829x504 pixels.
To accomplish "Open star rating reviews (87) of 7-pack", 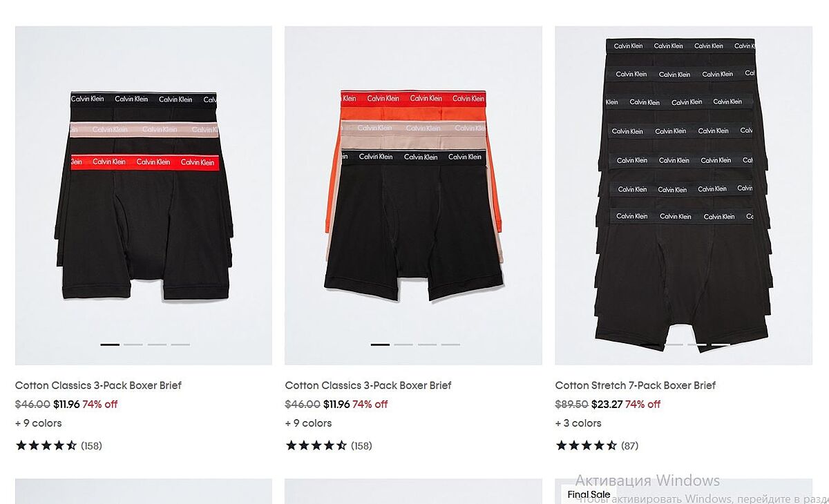I will click(x=597, y=445).
